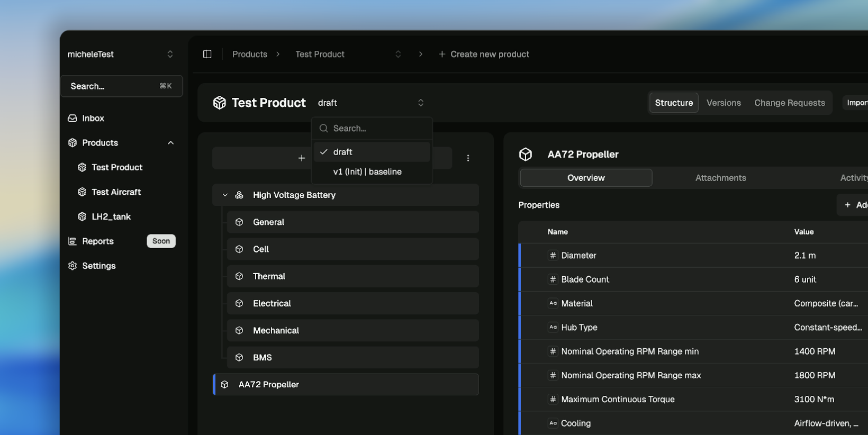Open the Activity tab
This screenshot has width=868, height=435.
click(854, 178)
